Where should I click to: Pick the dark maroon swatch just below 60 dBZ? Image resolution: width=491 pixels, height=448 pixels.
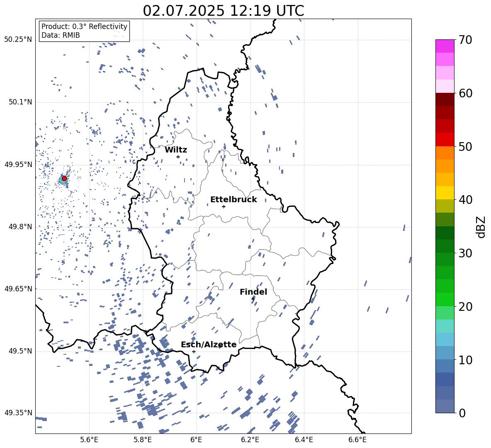[x=445, y=99]
